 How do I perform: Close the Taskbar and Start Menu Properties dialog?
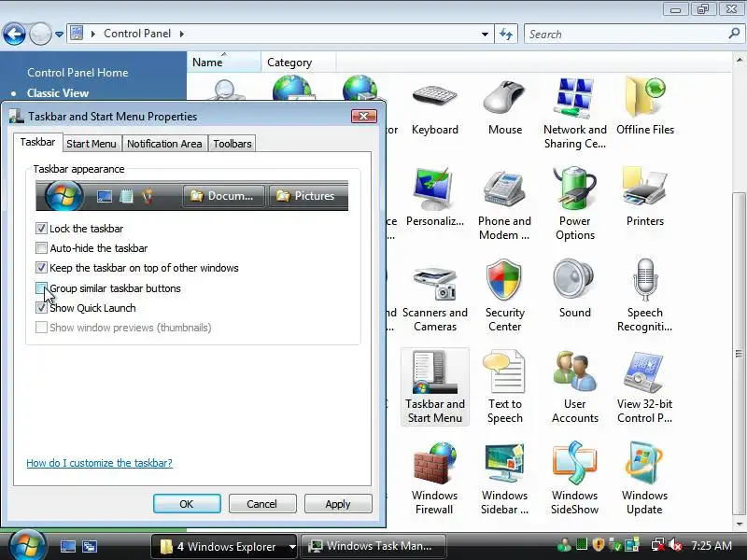tap(363, 116)
